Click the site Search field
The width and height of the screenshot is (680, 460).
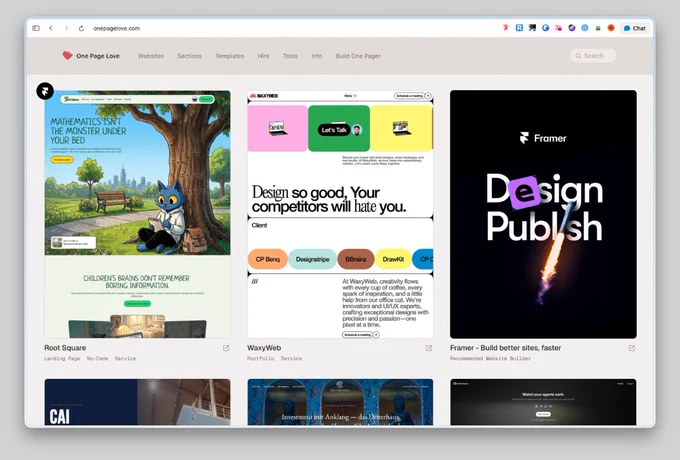(593, 55)
